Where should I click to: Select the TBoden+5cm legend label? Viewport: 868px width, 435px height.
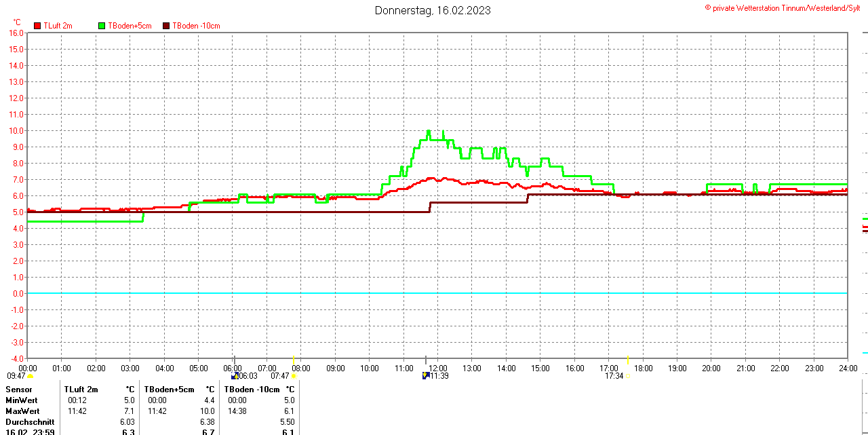click(130, 26)
